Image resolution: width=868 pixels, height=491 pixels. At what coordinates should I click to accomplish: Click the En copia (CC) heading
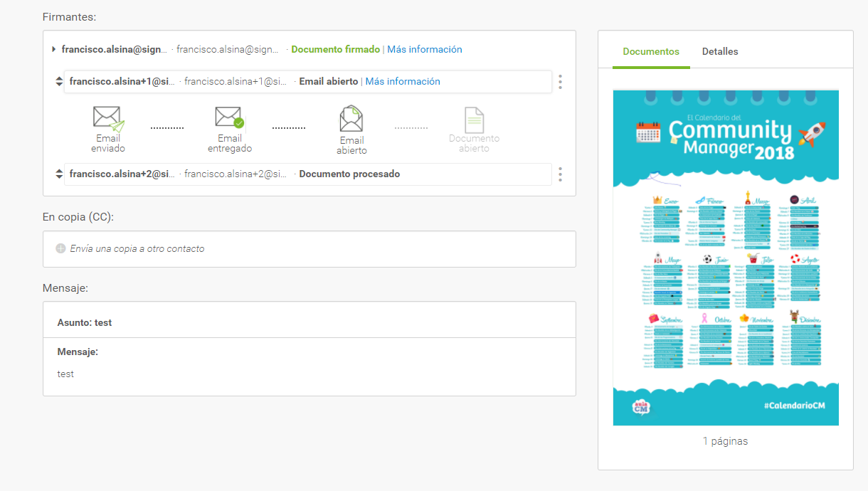pos(78,217)
